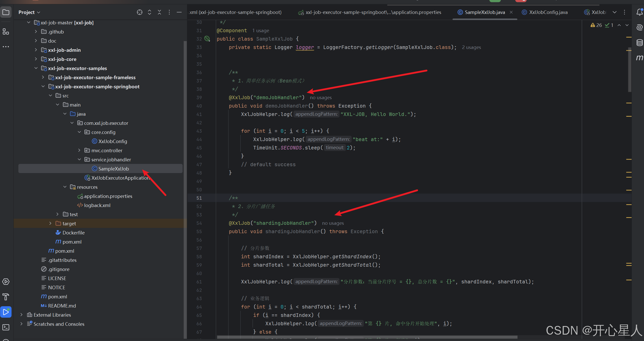644x341 pixels.
Task: Open the Structure tool window icon
Action: pyautogui.click(x=6, y=32)
